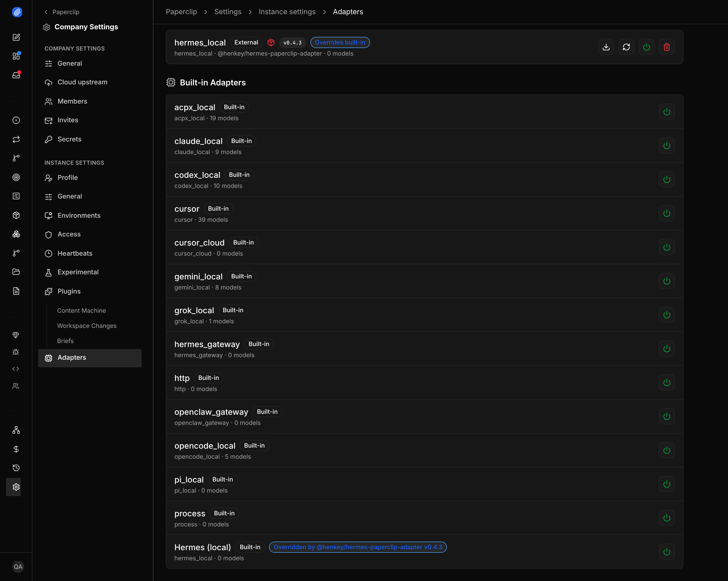Image resolution: width=728 pixels, height=581 pixels.
Task: Click the Paperclip logo in the icon rail
Action: pyautogui.click(x=17, y=12)
